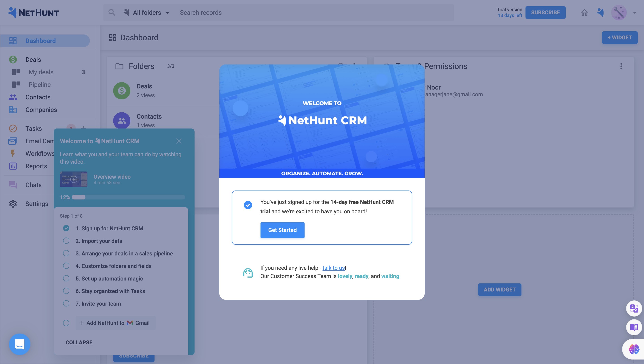
Task: Check the Import your data step
Action: click(x=66, y=241)
